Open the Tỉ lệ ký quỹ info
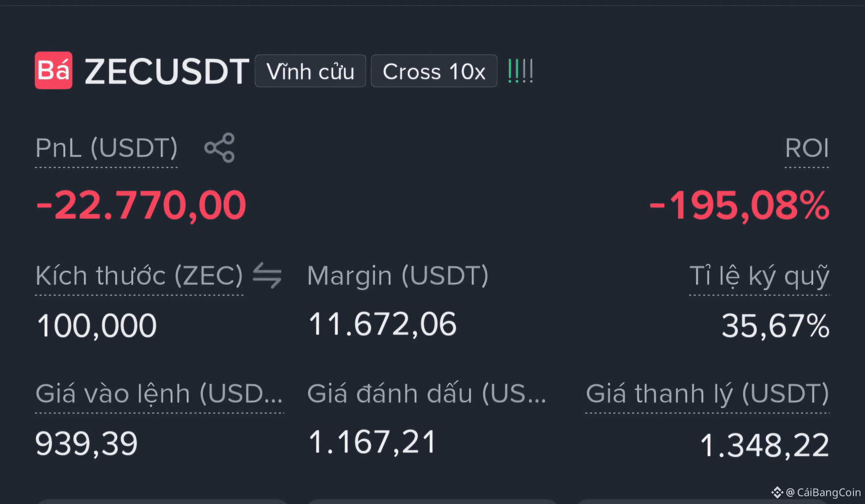This screenshot has height=504, width=865. [760, 276]
